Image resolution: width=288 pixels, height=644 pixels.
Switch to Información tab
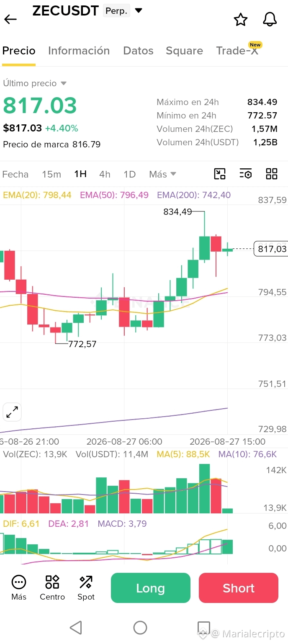[x=79, y=51]
